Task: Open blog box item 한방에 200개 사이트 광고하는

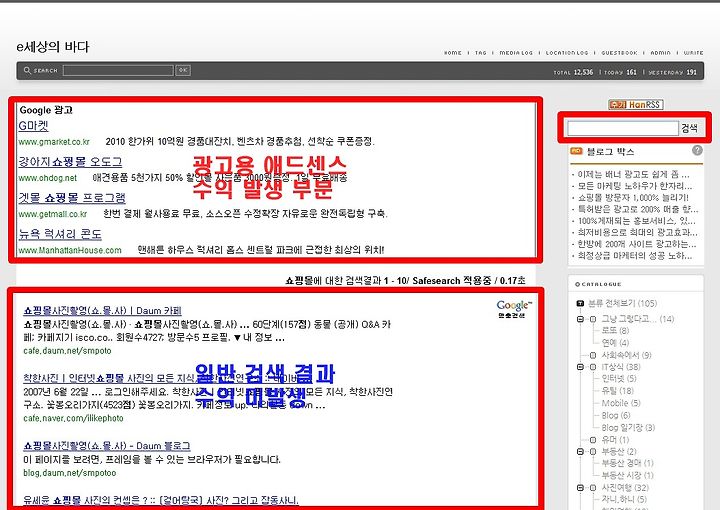Action: [x=636, y=244]
